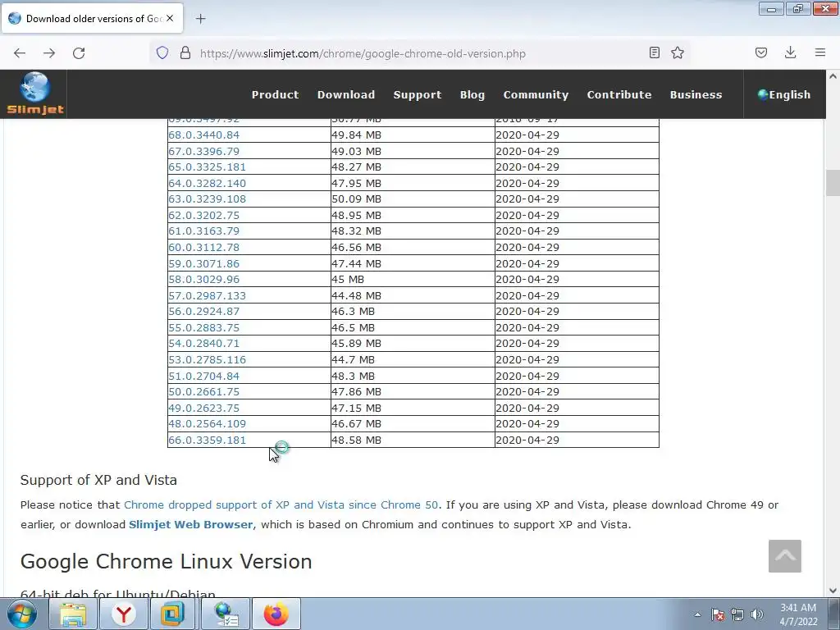This screenshot has height=630, width=840.
Task: Open the Contribute menu
Action: (x=619, y=95)
